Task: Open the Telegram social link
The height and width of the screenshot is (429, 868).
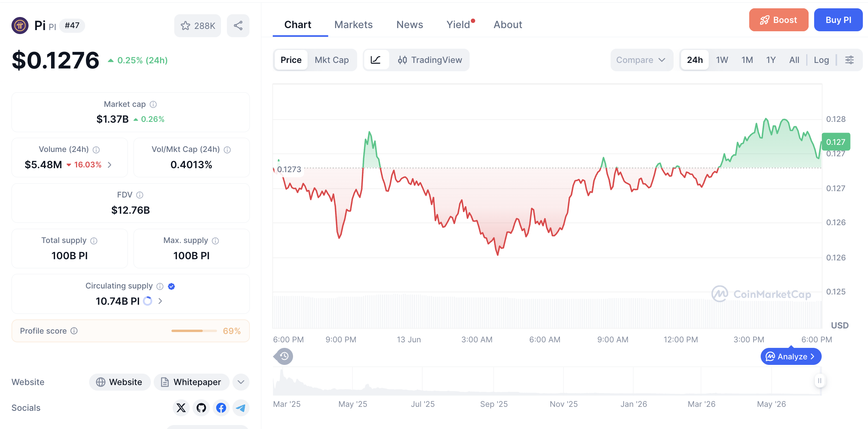Action: [241, 408]
